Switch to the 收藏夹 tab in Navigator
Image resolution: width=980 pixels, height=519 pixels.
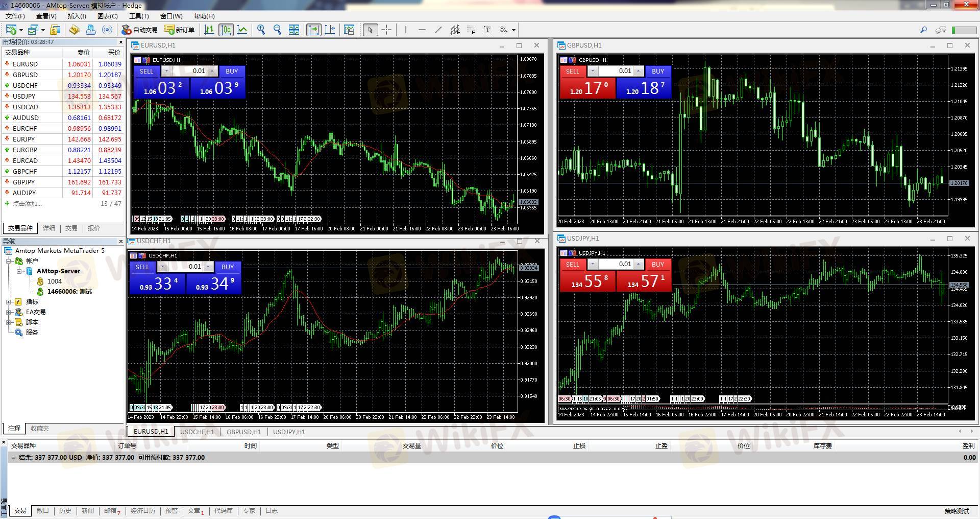[x=40, y=429]
